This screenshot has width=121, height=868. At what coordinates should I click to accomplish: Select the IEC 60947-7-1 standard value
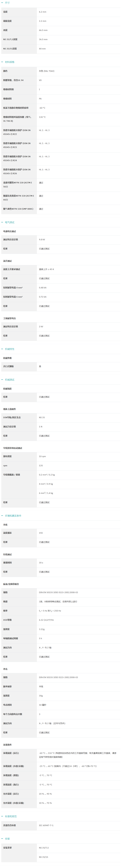tap(46, 826)
